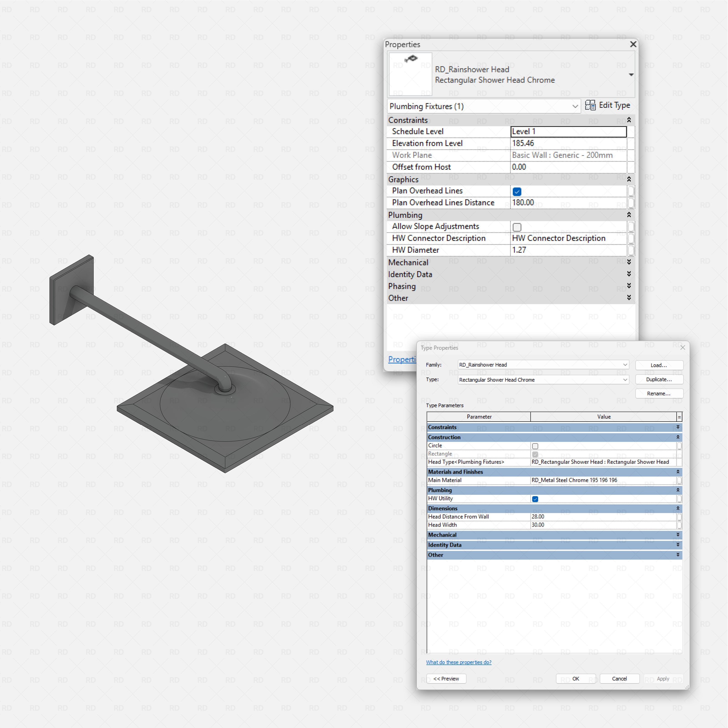Screen dimensions: 728x728
Task: Click the Head Width value 30.00
Action: click(x=603, y=525)
